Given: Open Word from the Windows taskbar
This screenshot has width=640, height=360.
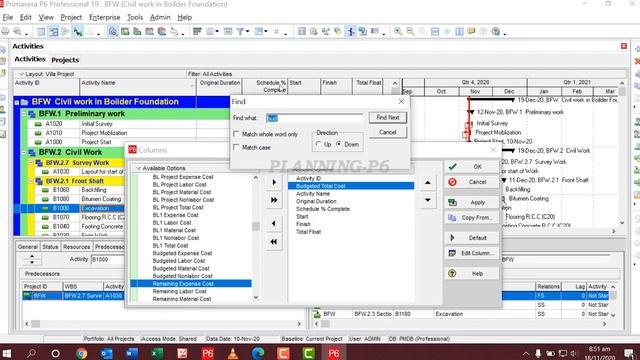Looking at the screenshot, I should point(132,353).
